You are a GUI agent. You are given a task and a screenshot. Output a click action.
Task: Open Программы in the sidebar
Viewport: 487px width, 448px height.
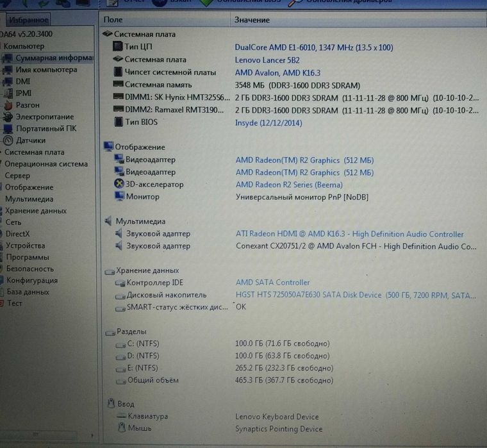coord(28,257)
